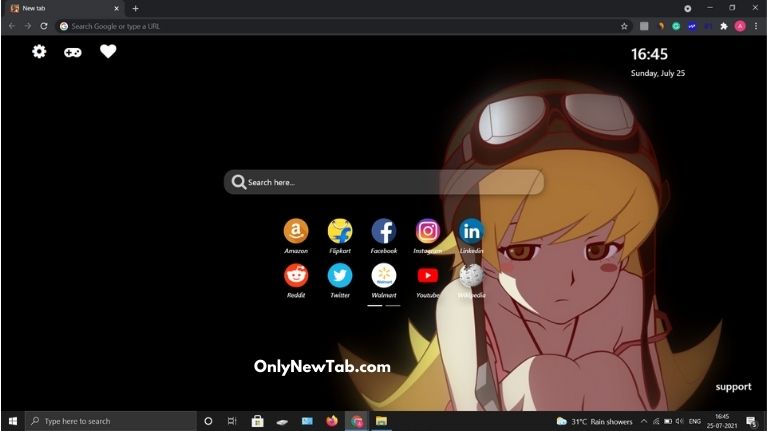Click the 16:45 clock display

coord(649,54)
